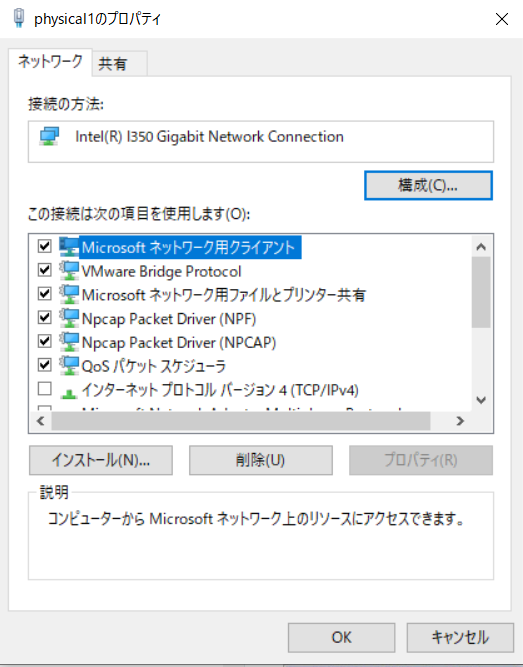Click the VMware Bridge Protocol component icon

69,271
